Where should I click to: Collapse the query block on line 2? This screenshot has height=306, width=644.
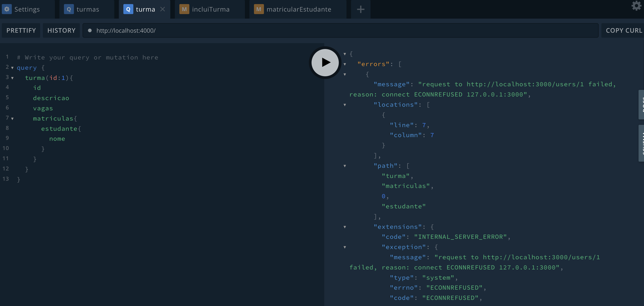[x=12, y=68]
